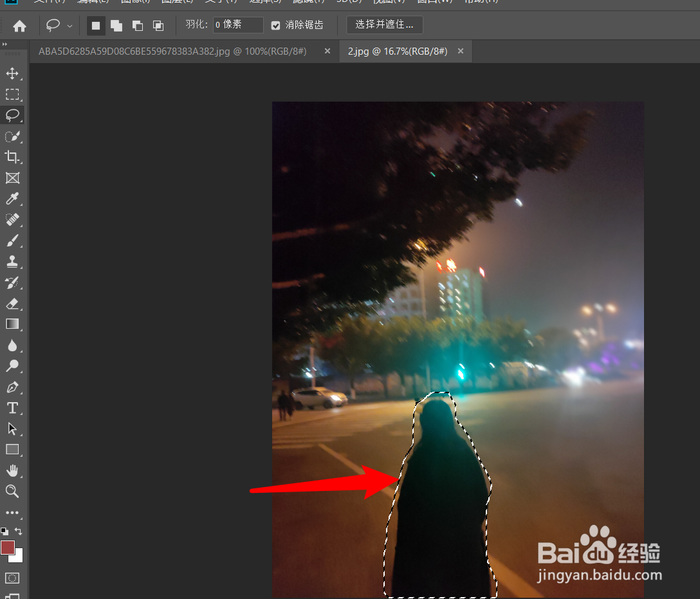Viewport: 700px width, 599px height.
Task: Open the red foreground color swatch
Action: [8, 548]
